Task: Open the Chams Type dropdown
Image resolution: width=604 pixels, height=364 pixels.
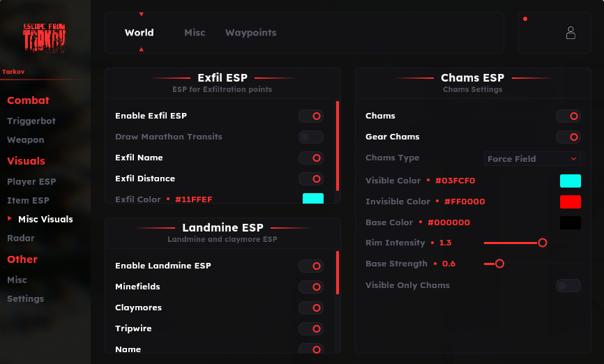Action: (532, 159)
